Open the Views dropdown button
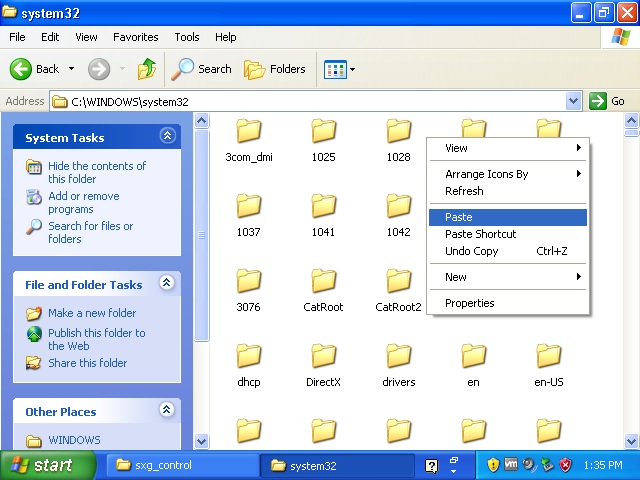Image resolution: width=640 pixels, height=480 pixels. (339, 69)
